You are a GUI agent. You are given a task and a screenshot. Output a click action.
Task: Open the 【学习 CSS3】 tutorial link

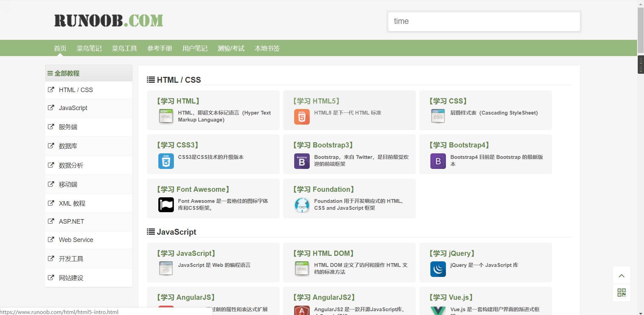pos(178,145)
